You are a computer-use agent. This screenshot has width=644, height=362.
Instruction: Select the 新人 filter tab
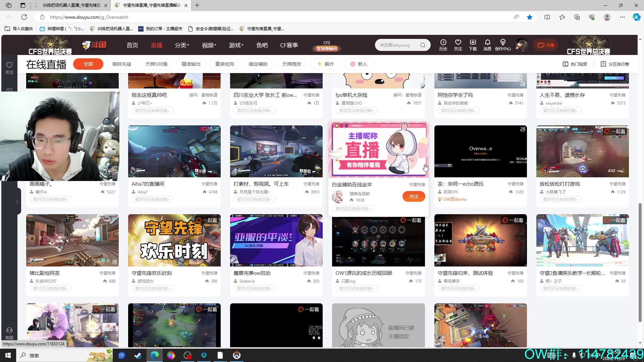[x=359, y=64]
